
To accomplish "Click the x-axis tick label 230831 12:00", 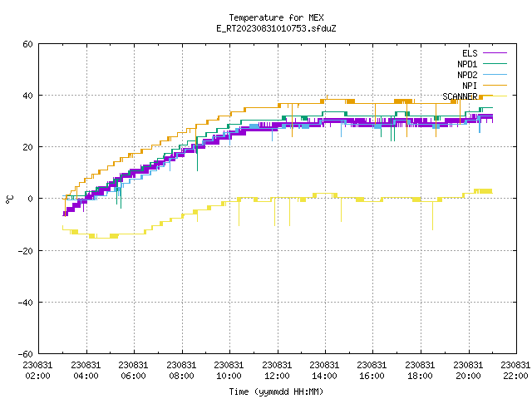I will pyautogui.click(x=277, y=371).
